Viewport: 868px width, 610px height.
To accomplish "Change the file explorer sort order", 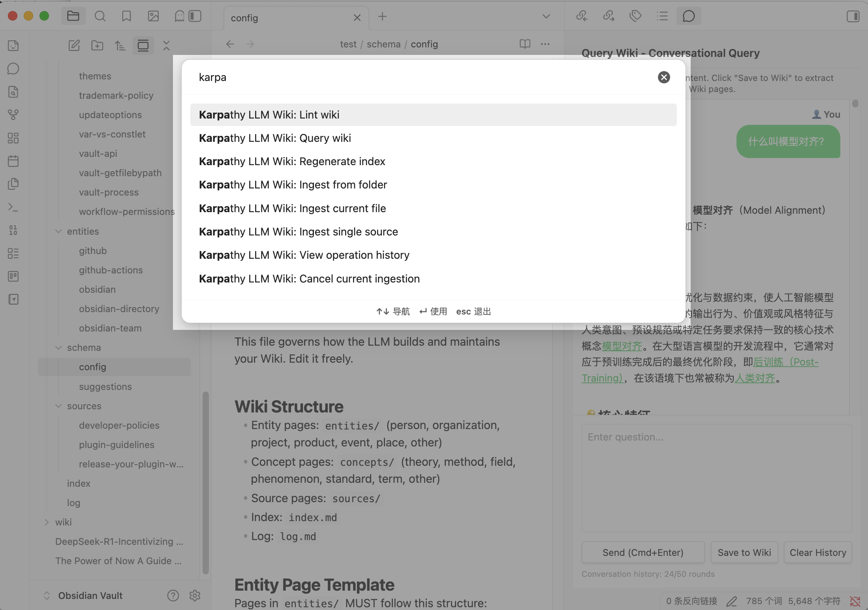I will 120,46.
